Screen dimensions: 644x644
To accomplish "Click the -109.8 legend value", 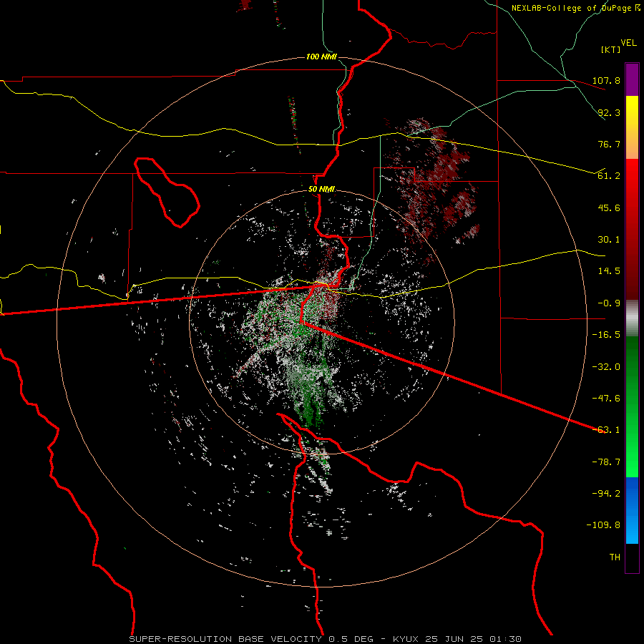I will (x=603, y=525).
